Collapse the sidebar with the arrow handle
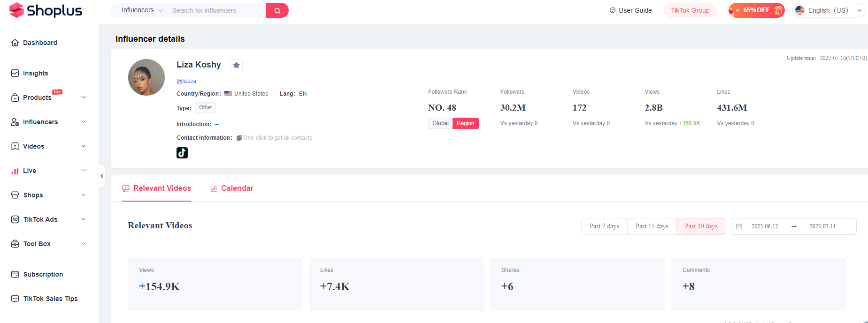This screenshot has height=323, width=868. (x=102, y=176)
